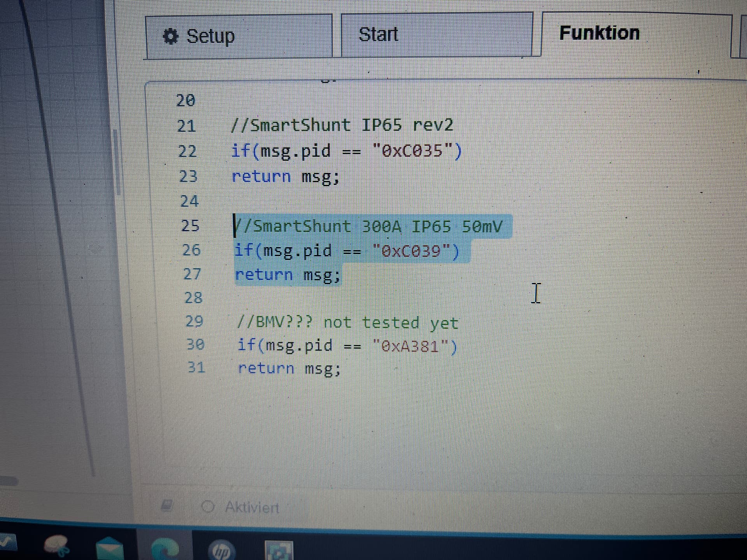Click line number 28 in gutter
The width and height of the screenshot is (747, 560).
point(193,298)
